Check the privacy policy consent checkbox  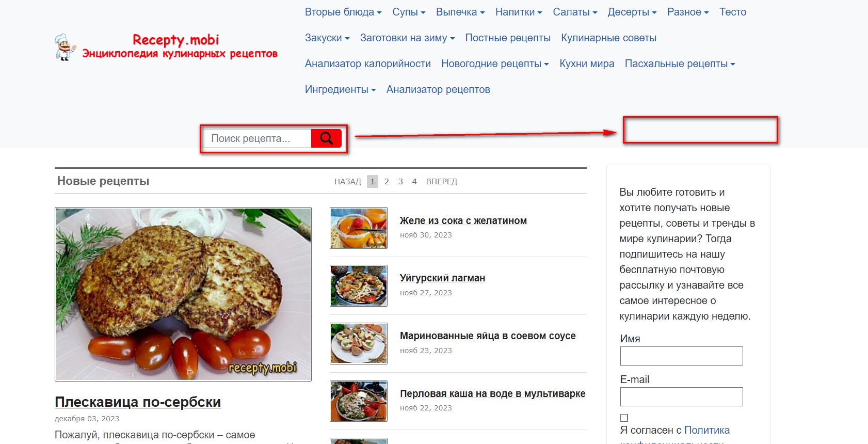point(624,418)
